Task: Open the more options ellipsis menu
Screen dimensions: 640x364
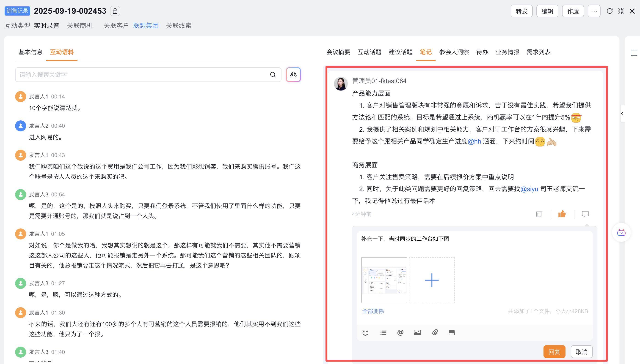Action: coord(594,11)
